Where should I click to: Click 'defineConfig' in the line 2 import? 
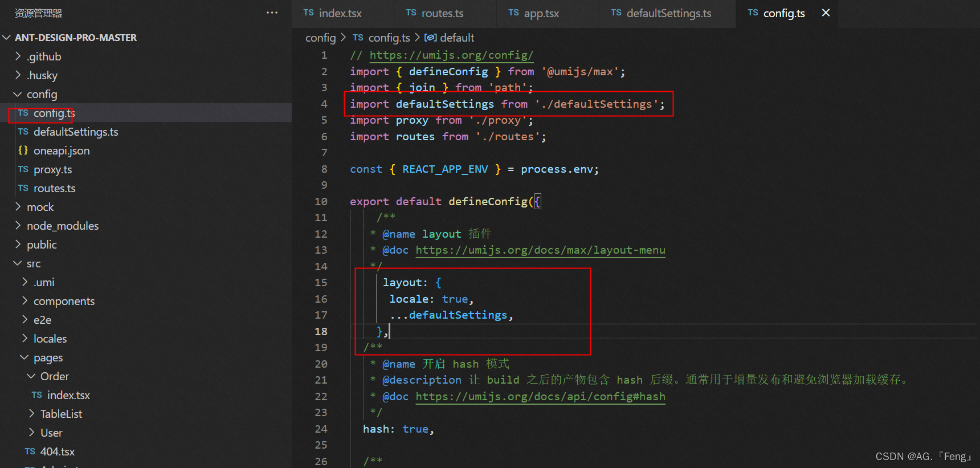pyautogui.click(x=448, y=72)
